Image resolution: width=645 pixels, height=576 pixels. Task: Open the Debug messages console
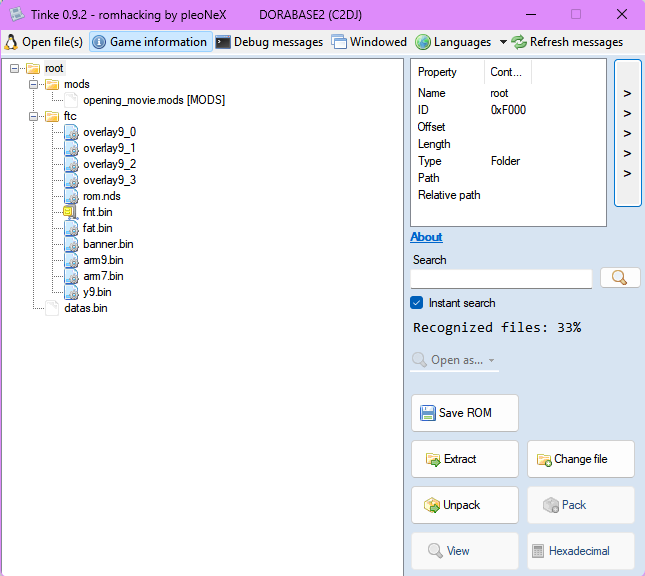tap(269, 42)
